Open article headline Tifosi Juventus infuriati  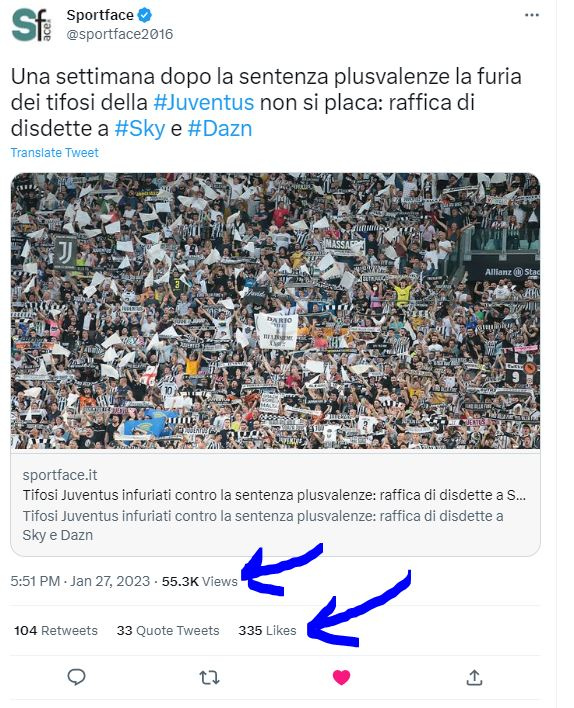pyautogui.click(x=274, y=495)
